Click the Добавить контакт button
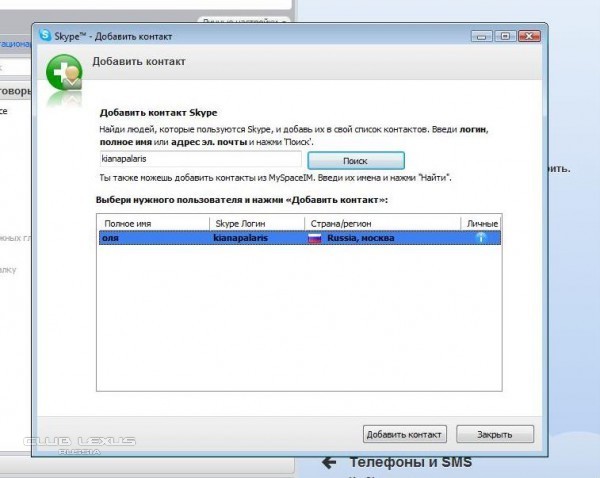Screen dimensions: 600x478 404,434
